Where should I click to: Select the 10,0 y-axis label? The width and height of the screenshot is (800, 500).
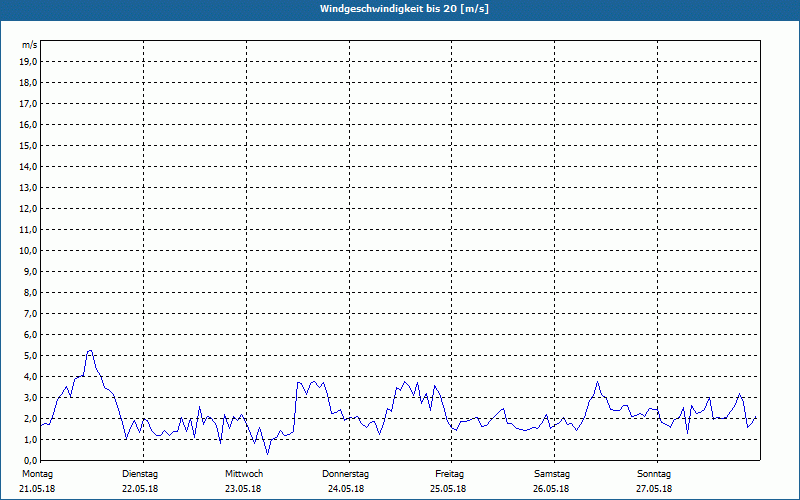[28, 251]
